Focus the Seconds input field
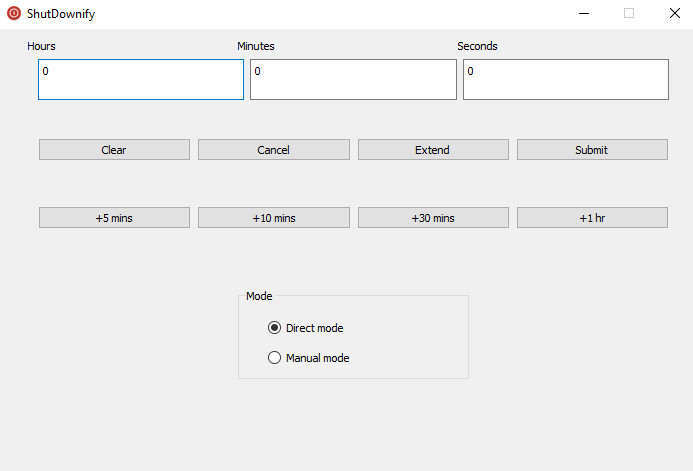Screen dimensions: 693x471 [566, 80]
